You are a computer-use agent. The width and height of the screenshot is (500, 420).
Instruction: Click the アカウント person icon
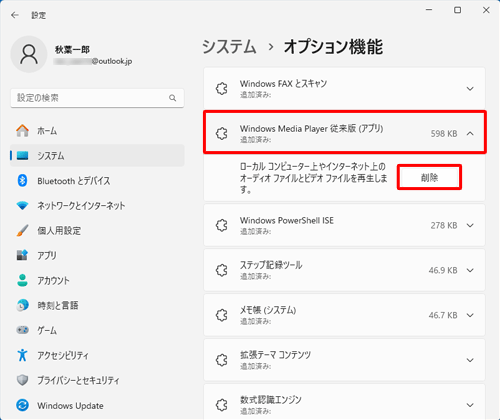coord(22,280)
